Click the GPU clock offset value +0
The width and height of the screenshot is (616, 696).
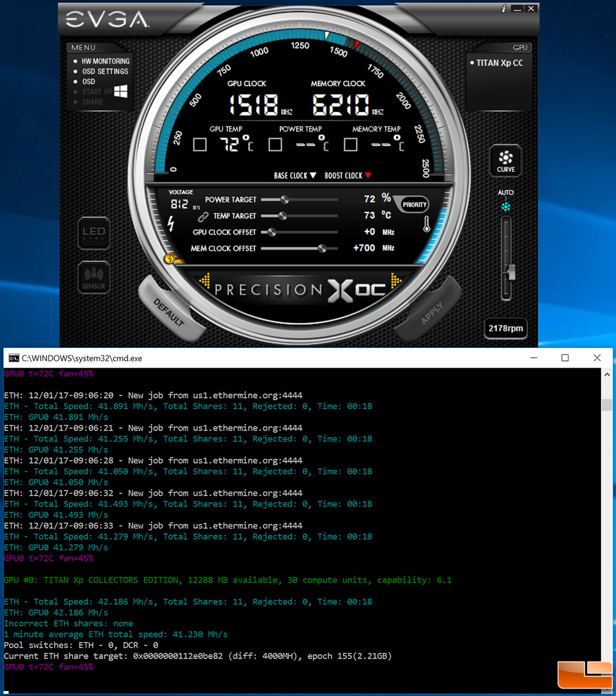click(x=370, y=232)
